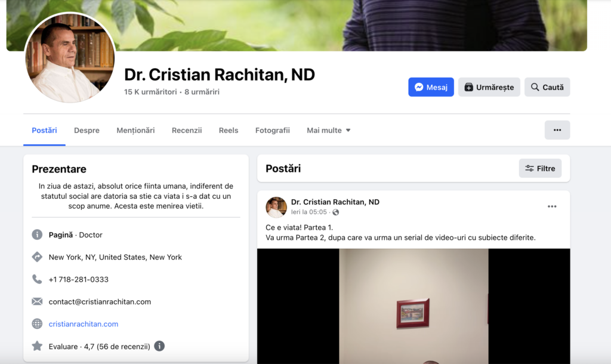The image size is (611, 364).
Task: Open the three-dots page options menu
Action: 557,130
